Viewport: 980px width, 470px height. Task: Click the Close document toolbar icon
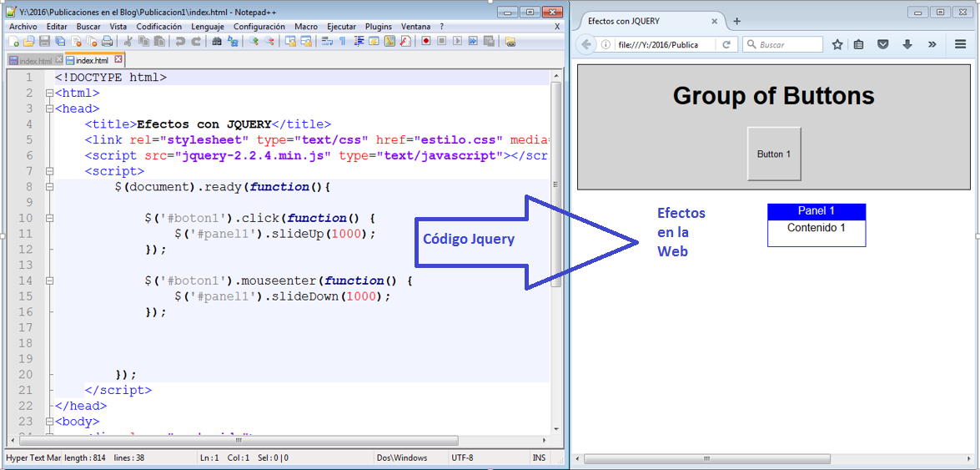(76, 42)
